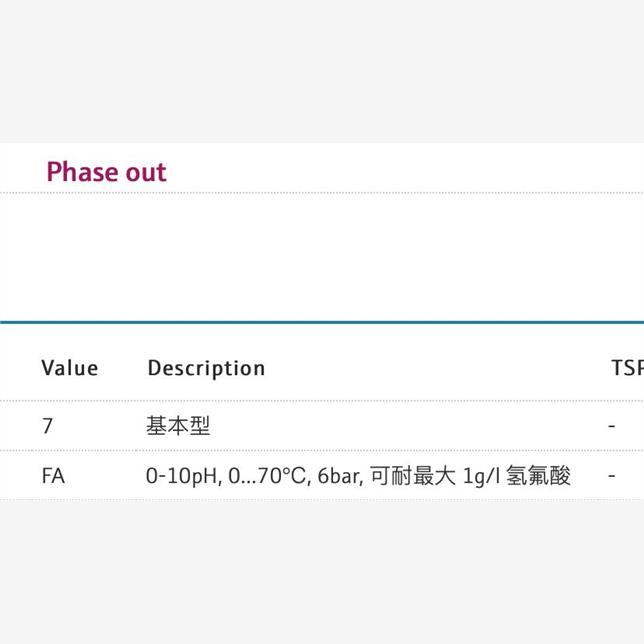Click the blank panel below Phase out
This screenshot has height=644, width=644.
[x=320, y=255]
